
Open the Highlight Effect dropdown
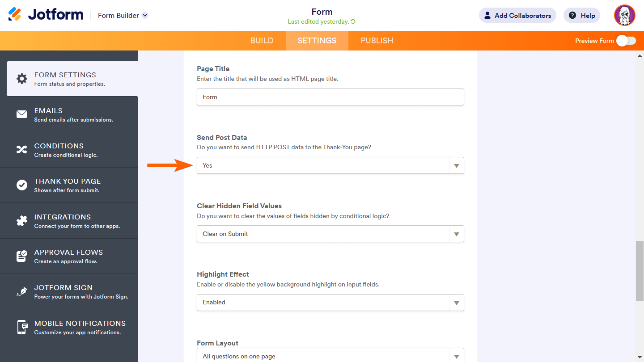coord(330,303)
